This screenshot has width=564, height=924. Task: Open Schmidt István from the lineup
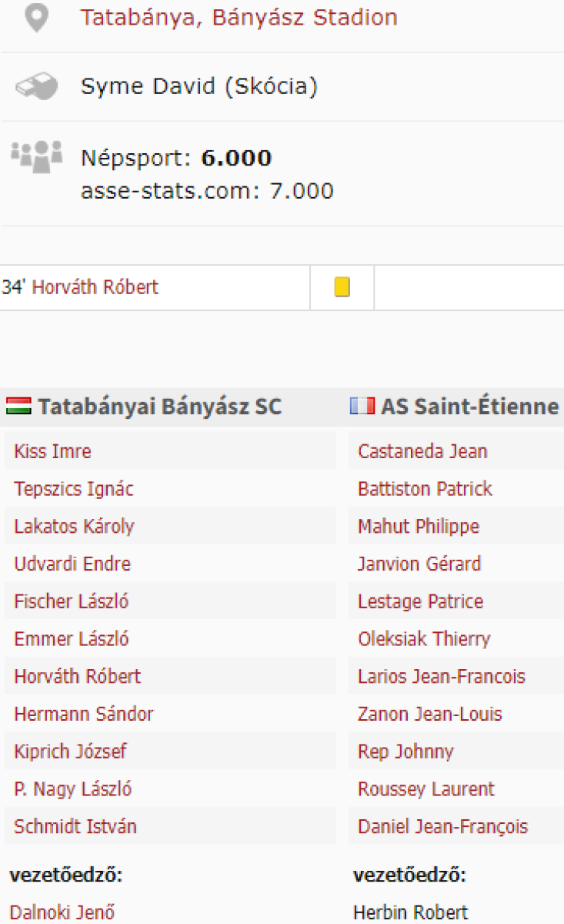(75, 827)
